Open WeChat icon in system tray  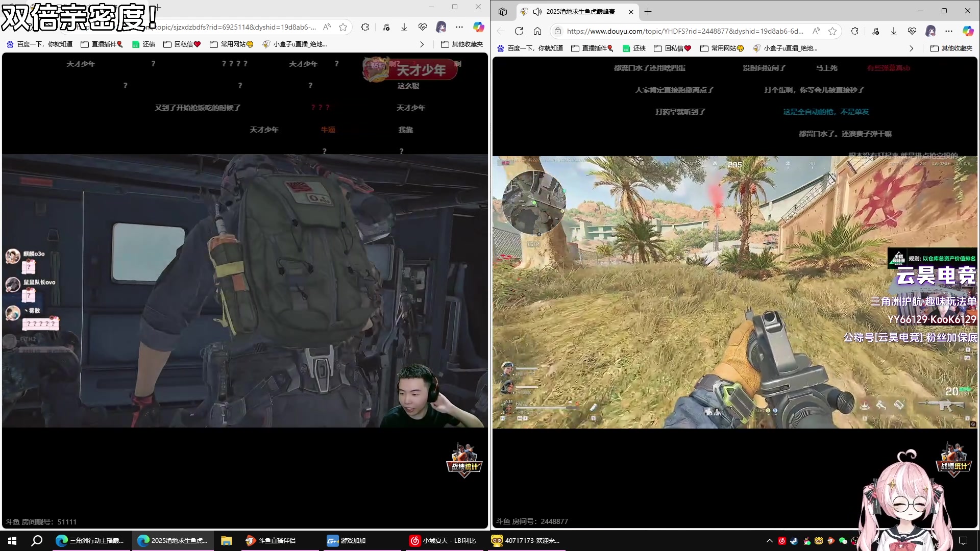[843, 541]
